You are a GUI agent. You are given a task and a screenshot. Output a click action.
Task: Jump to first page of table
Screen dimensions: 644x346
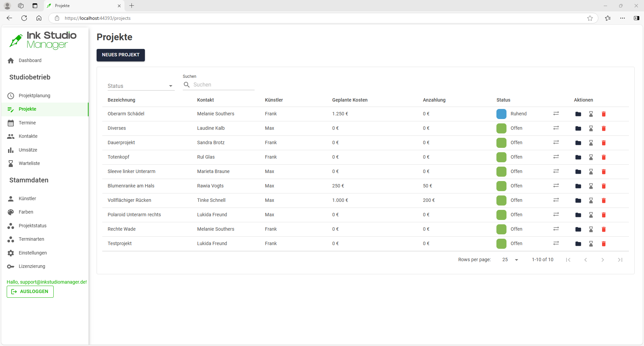click(x=568, y=260)
